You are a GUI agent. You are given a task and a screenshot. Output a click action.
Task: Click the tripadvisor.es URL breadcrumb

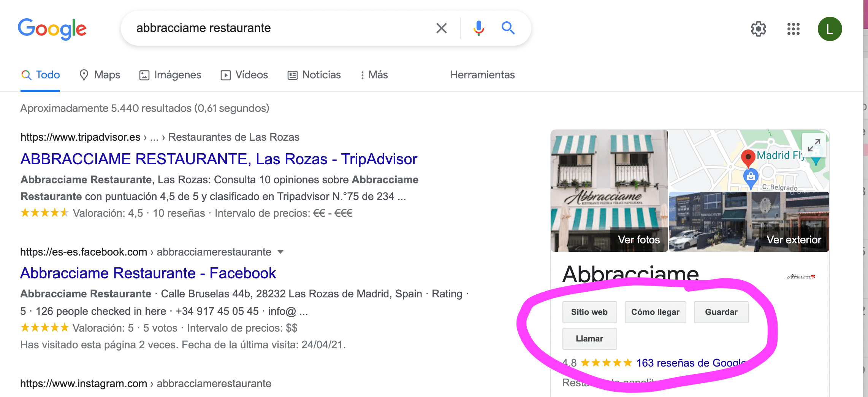click(160, 137)
